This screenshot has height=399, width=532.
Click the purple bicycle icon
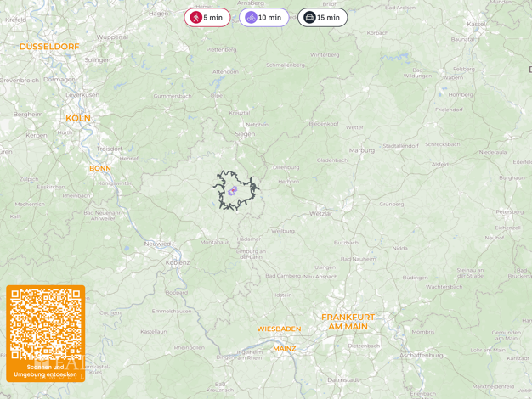pos(251,17)
